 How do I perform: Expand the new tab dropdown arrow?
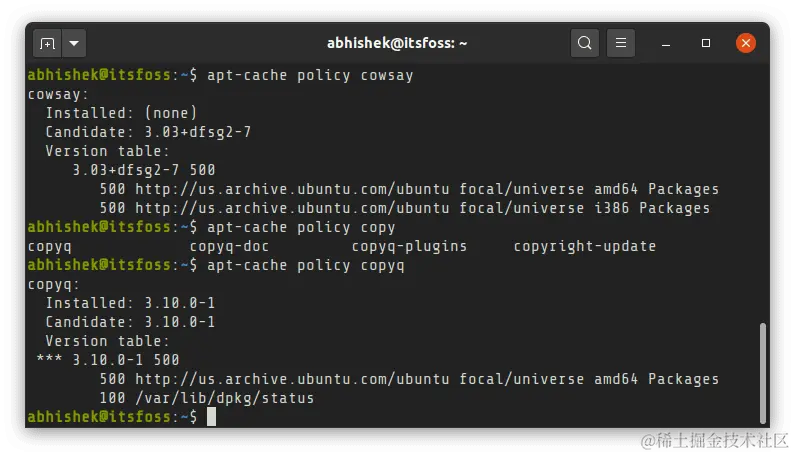click(74, 44)
